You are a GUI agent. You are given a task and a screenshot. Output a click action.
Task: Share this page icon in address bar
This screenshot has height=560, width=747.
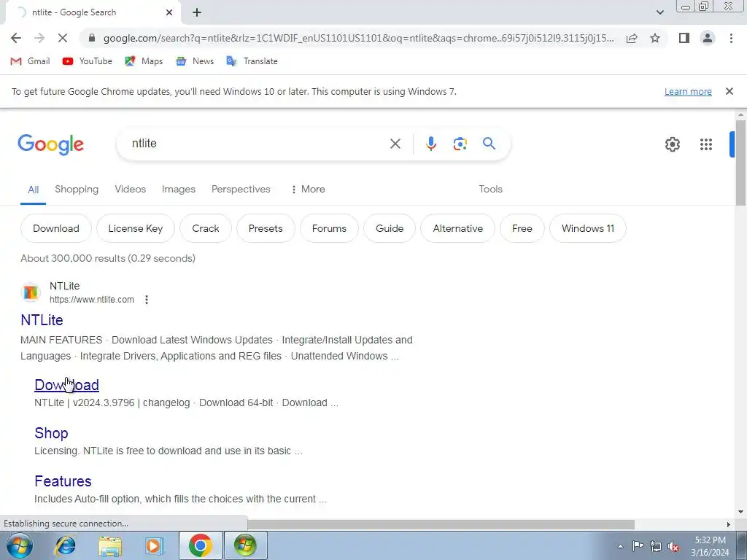(632, 38)
